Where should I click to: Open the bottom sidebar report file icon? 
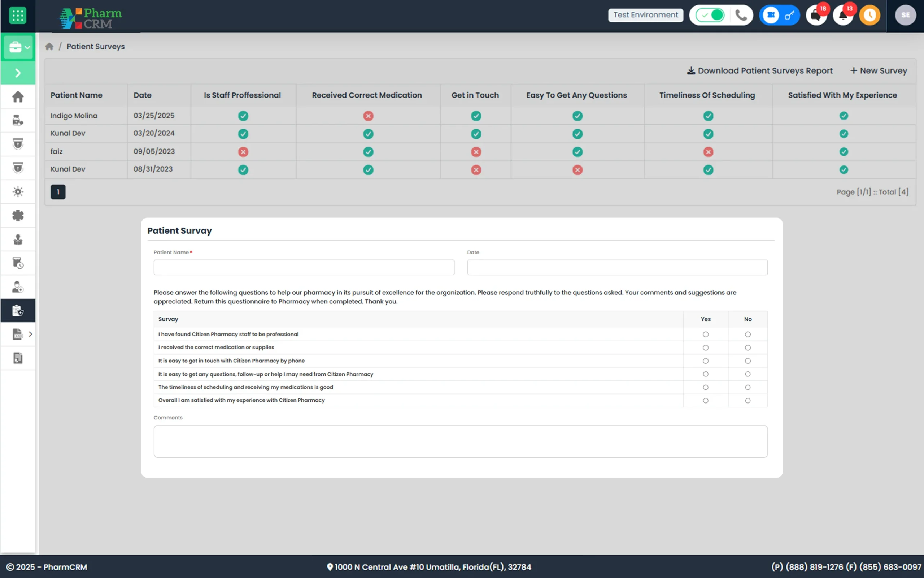pyautogui.click(x=18, y=358)
